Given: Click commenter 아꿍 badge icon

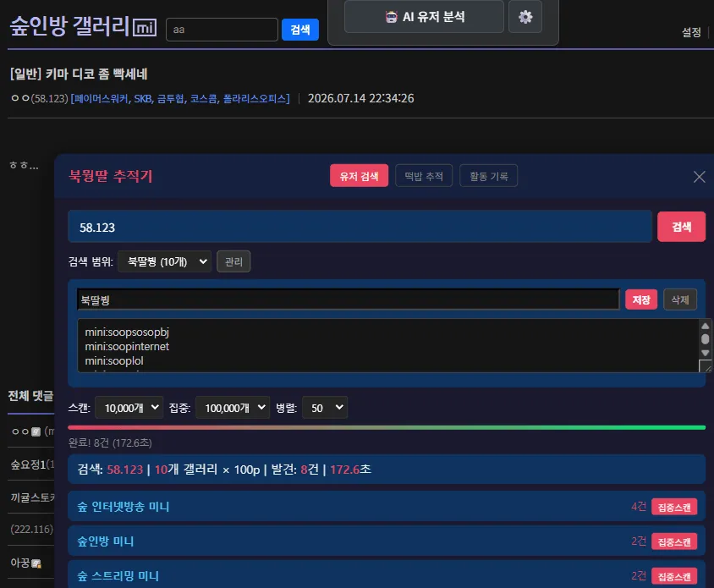Looking at the screenshot, I should 36,563.
